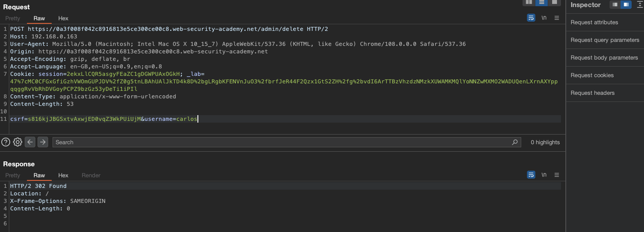Collapse or expand all Inspector sections

(x=639, y=5)
